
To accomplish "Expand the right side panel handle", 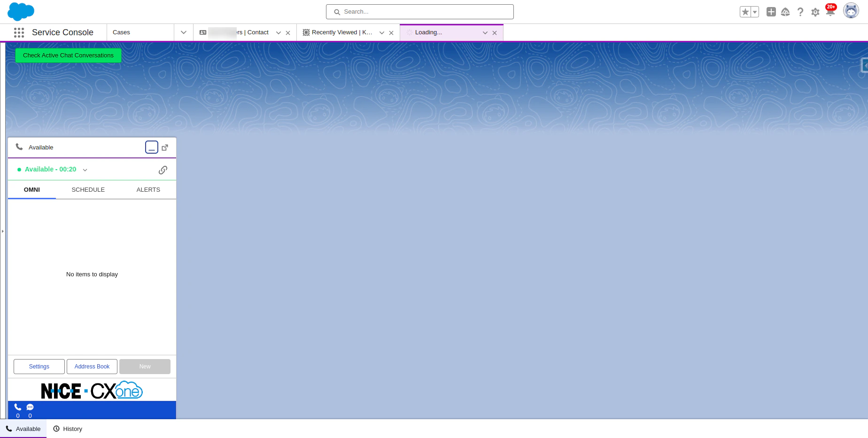I will click(x=864, y=65).
